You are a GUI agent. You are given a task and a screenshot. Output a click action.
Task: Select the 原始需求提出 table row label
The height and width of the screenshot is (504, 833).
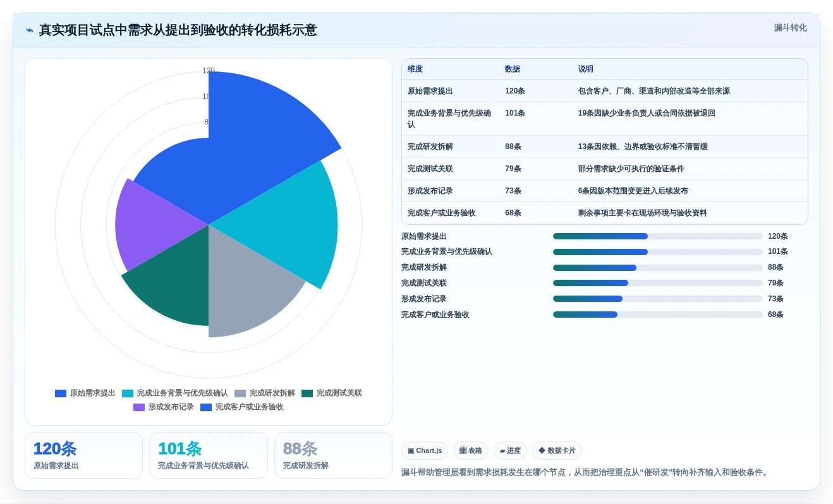click(x=430, y=91)
